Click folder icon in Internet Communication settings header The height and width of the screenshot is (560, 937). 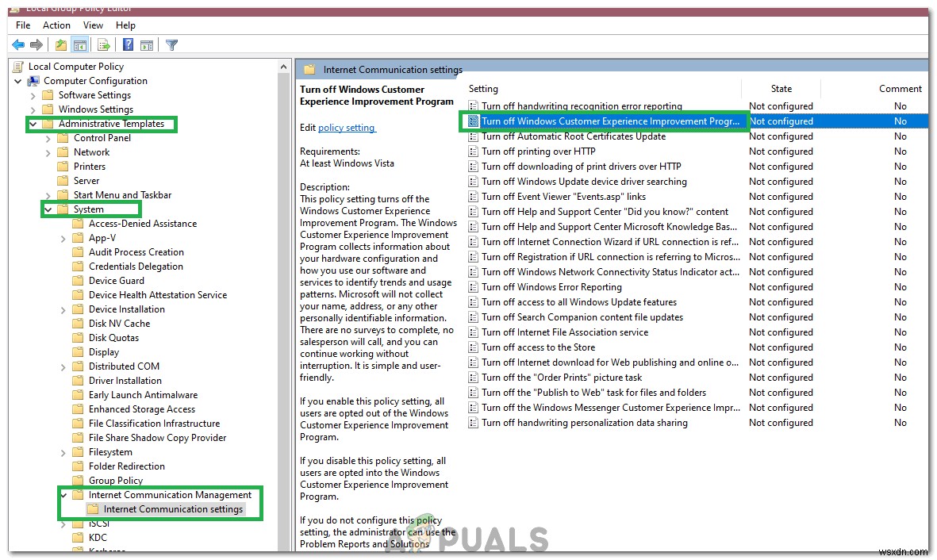309,70
